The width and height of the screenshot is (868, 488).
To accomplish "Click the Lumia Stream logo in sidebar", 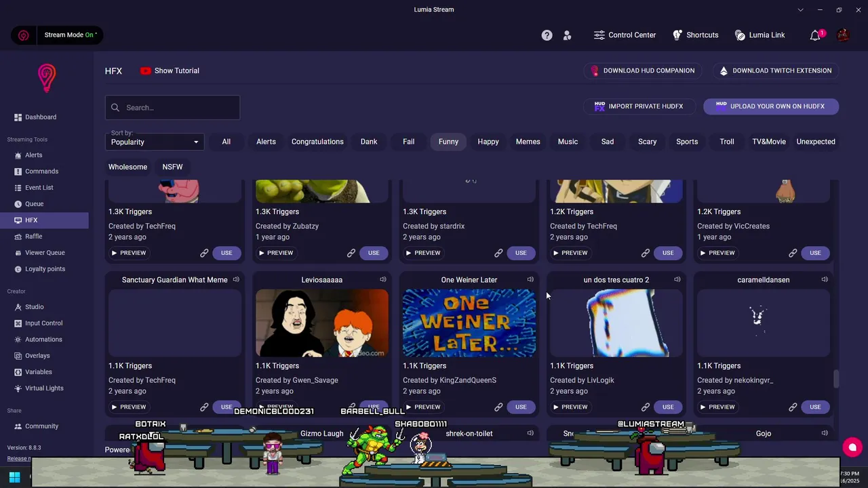I will [x=46, y=78].
